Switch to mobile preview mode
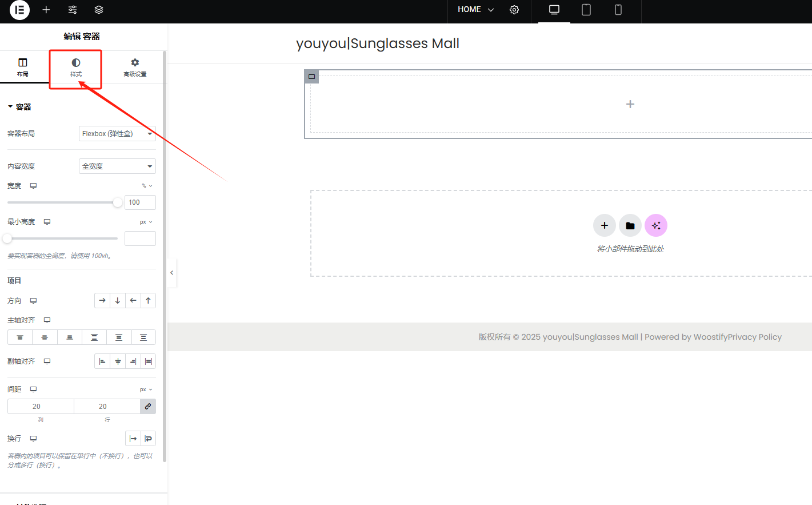The width and height of the screenshot is (812, 505). 618,10
